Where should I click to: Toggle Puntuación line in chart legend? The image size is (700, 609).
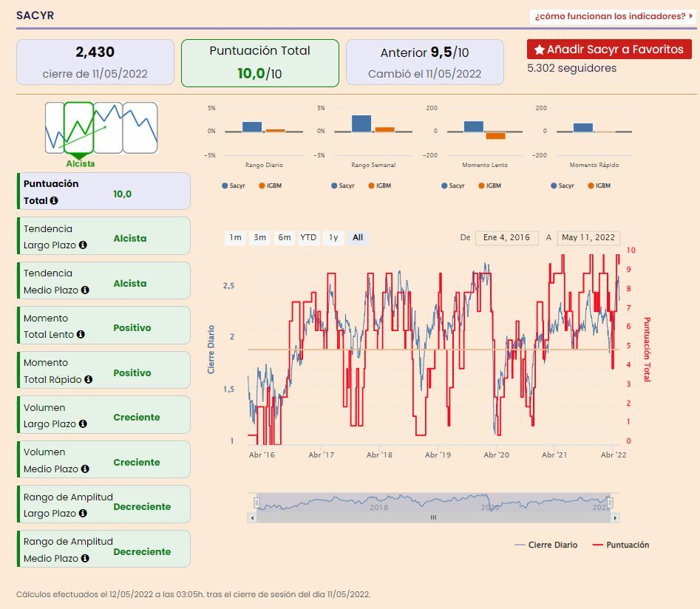(620, 545)
